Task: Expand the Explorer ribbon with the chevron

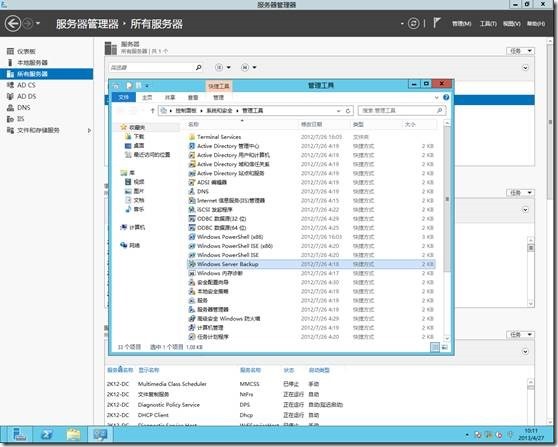Action: pyautogui.click(x=437, y=98)
